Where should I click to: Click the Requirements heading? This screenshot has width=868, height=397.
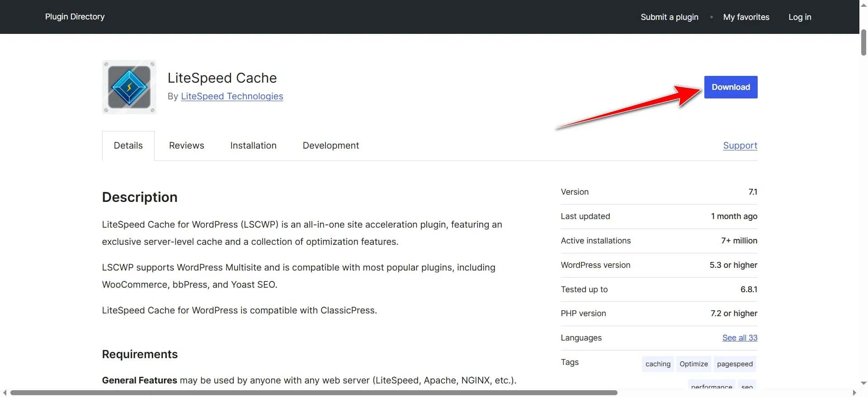[140, 354]
